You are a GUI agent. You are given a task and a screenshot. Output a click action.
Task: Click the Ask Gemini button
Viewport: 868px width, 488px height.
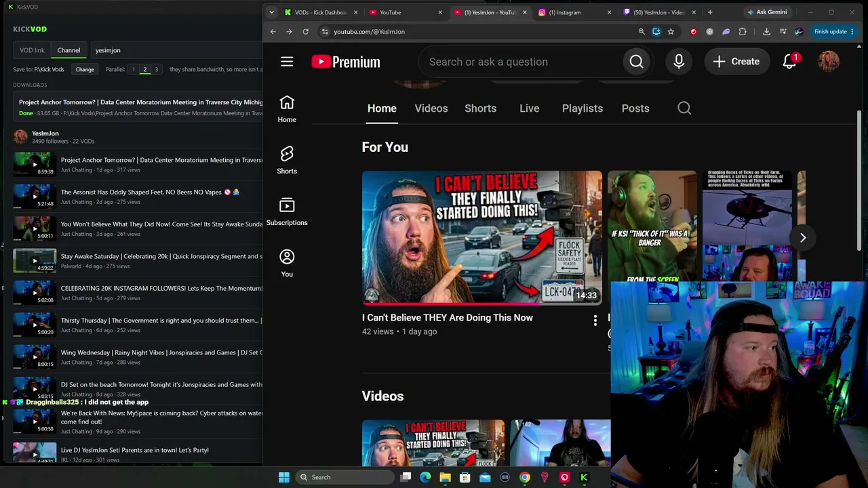click(768, 12)
